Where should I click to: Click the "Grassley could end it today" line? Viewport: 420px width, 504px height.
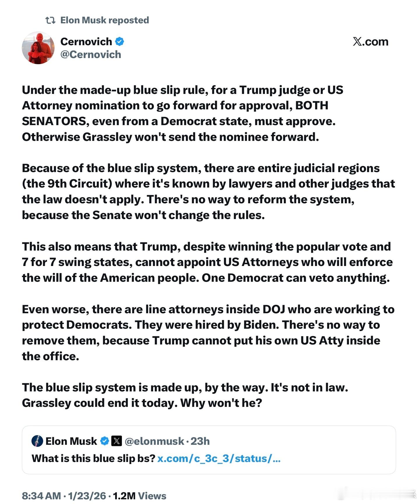[x=142, y=403]
